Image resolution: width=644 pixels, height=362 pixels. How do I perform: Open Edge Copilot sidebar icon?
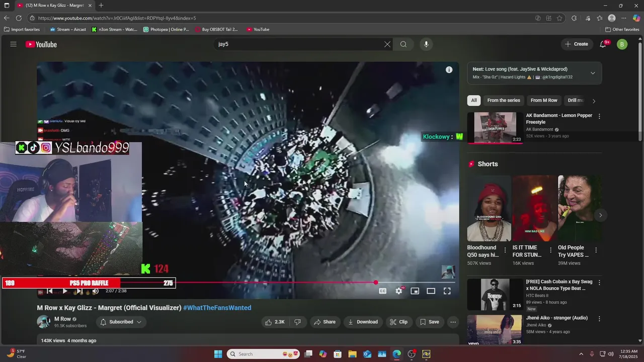click(x=636, y=18)
